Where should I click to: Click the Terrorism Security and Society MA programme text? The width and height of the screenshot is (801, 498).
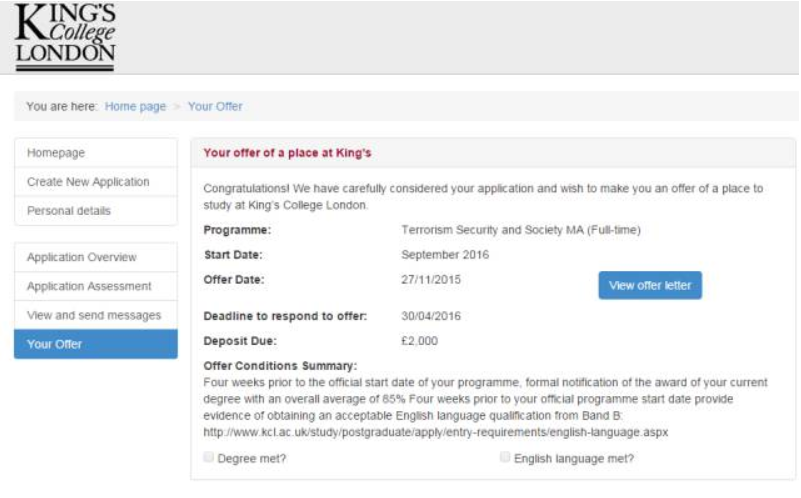(520, 230)
